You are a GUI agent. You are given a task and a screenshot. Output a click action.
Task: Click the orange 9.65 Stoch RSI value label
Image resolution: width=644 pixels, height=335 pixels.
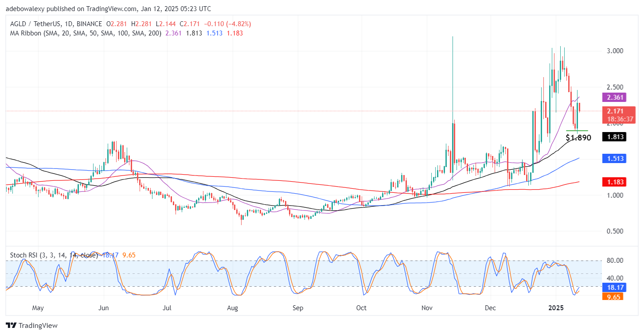[613, 296]
